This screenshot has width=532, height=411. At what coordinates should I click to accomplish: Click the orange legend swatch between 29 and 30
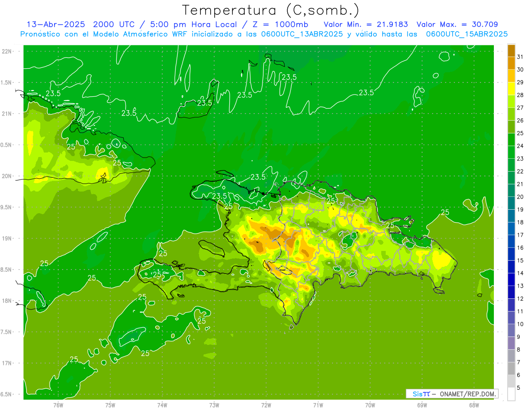(511, 76)
